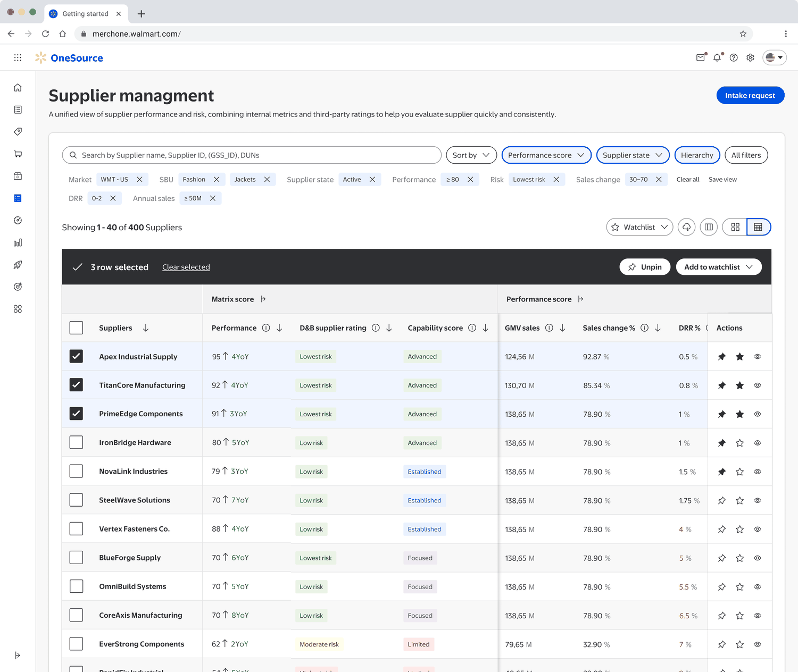798x672 pixels.
Task: Switch to card grid view
Action: click(x=735, y=227)
